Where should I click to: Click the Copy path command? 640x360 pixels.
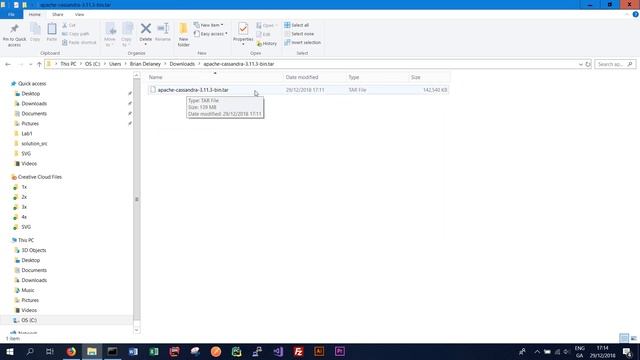pyautogui.click(x=76, y=34)
